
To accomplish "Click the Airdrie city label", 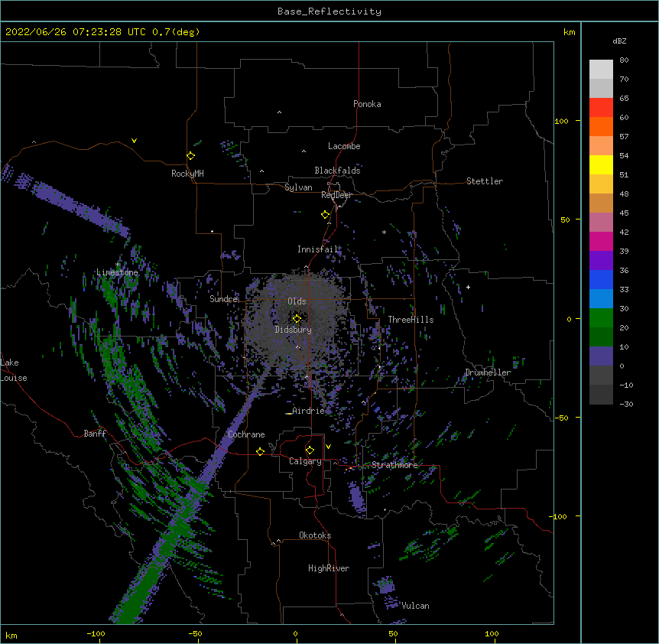I will point(309,411).
